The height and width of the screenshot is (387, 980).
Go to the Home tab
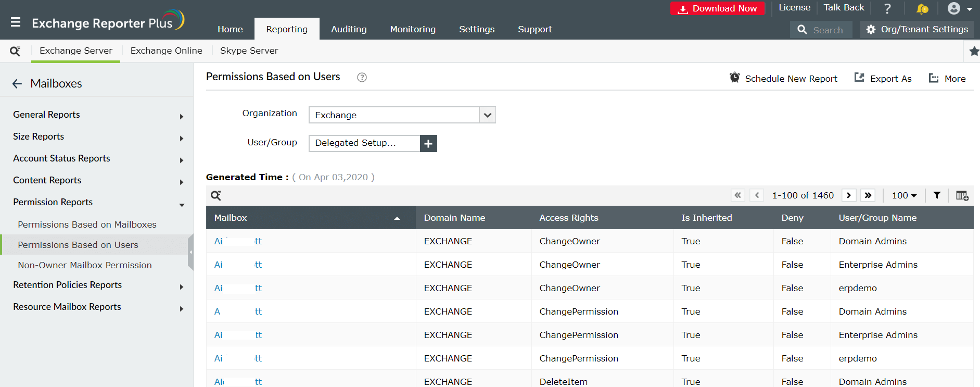(x=230, y=29)
